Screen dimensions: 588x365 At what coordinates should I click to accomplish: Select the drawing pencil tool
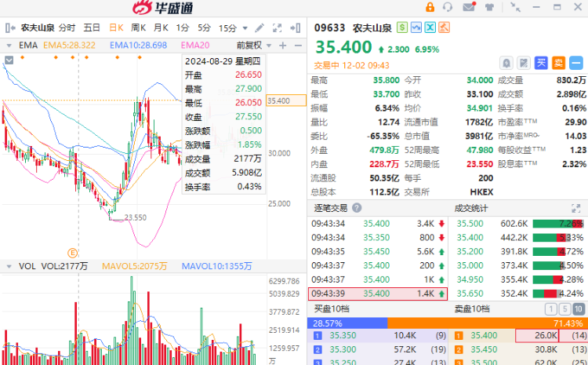(x=260, y=27)
